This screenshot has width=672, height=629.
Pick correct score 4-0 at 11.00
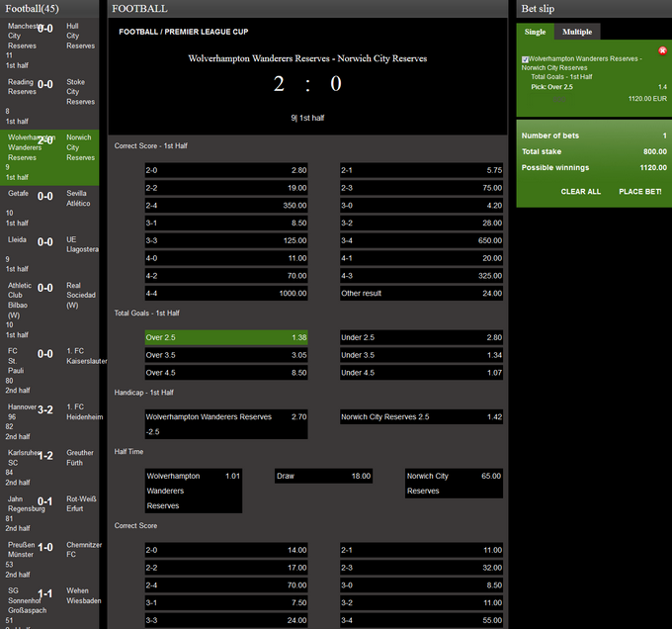(x=226, y=258)
